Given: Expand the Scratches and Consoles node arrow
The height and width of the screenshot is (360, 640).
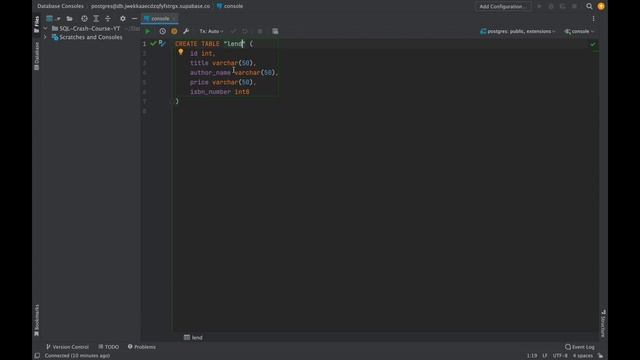Looking at the screenshot, I should [45, 37].
